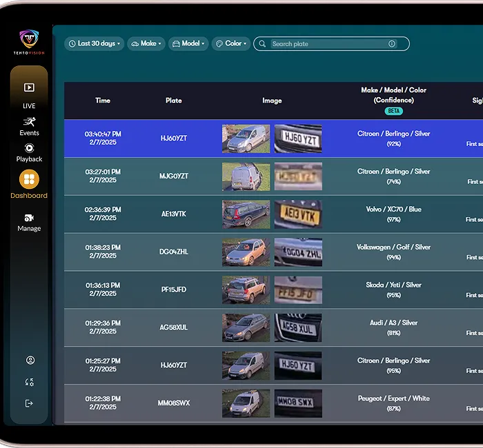Select plate text MM08SWX

click(x=174, y=403)
